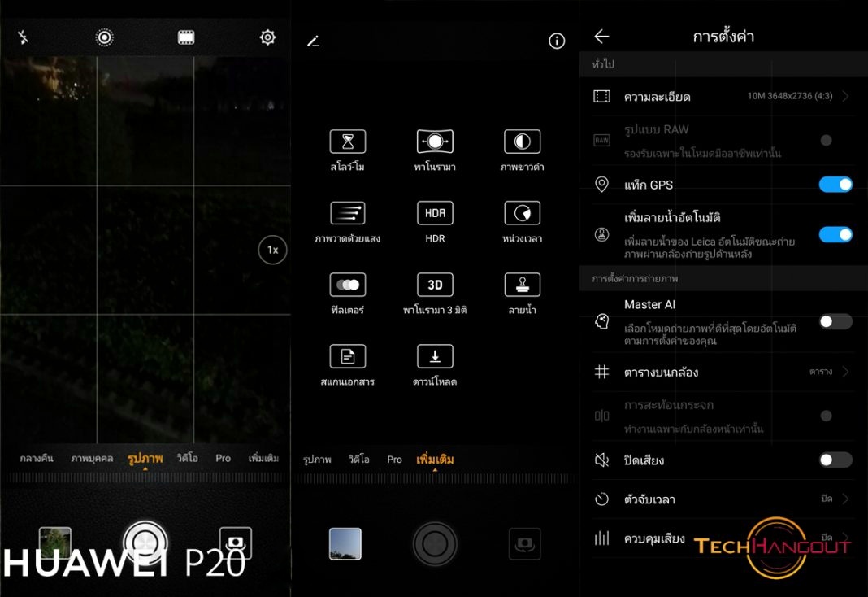Open เพิ่มเติม tab in the viewfinder screen
This screenshot has height=597, width=868.
263,458
